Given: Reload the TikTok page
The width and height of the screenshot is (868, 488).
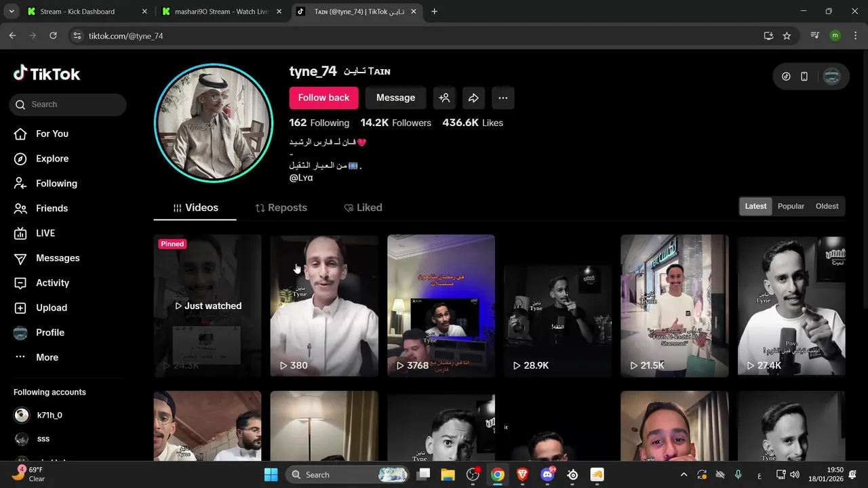Looking at the screenshot, I should 53,36.
